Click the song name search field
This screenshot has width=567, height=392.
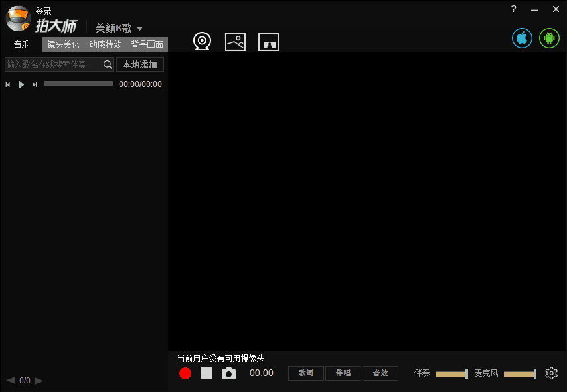[x=53, y=64]
